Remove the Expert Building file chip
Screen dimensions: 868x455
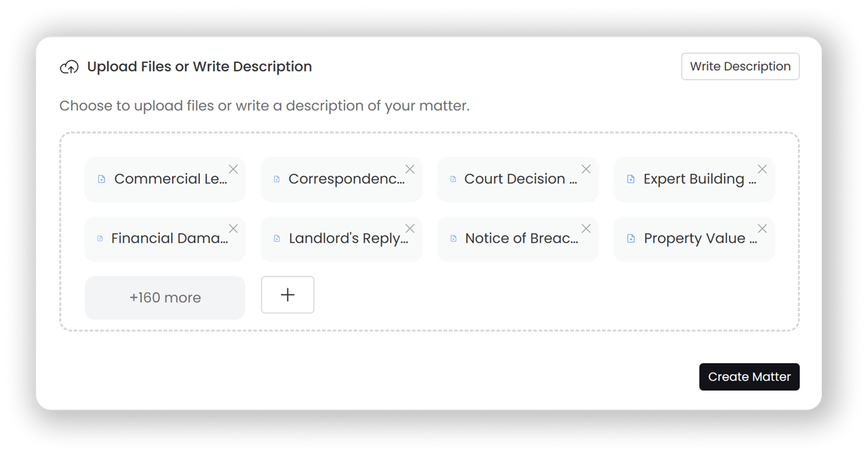coord(762,170)
